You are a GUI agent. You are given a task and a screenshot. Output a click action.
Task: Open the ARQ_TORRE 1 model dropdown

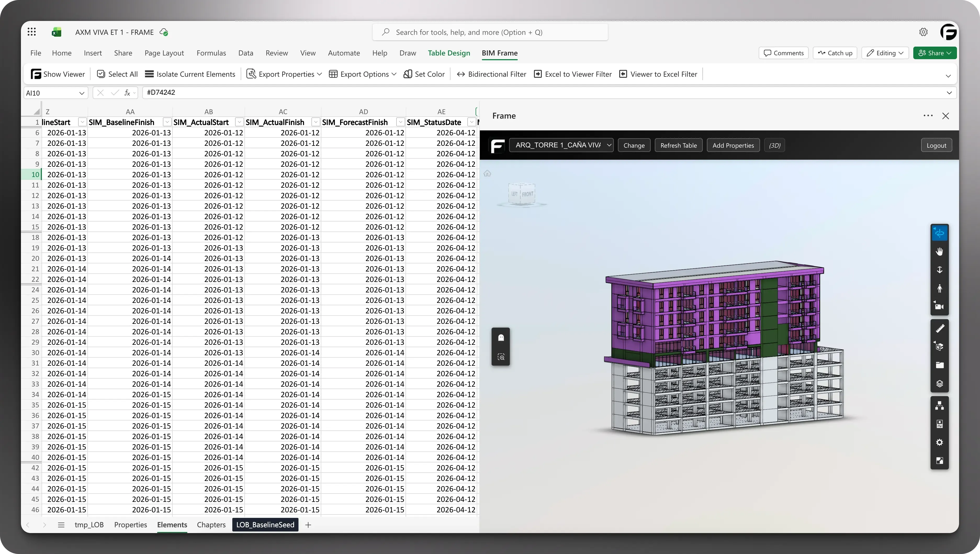(x=561, y=145)
